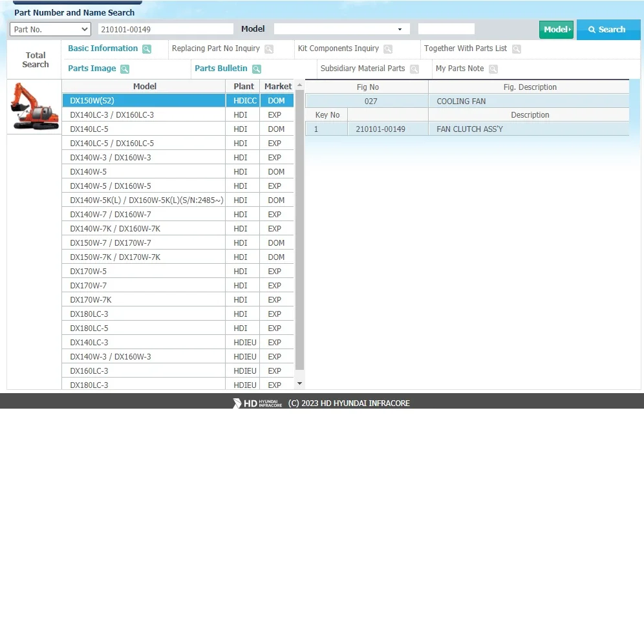
Task: Select the DX170W-7 model row
Action: point(178,286)
